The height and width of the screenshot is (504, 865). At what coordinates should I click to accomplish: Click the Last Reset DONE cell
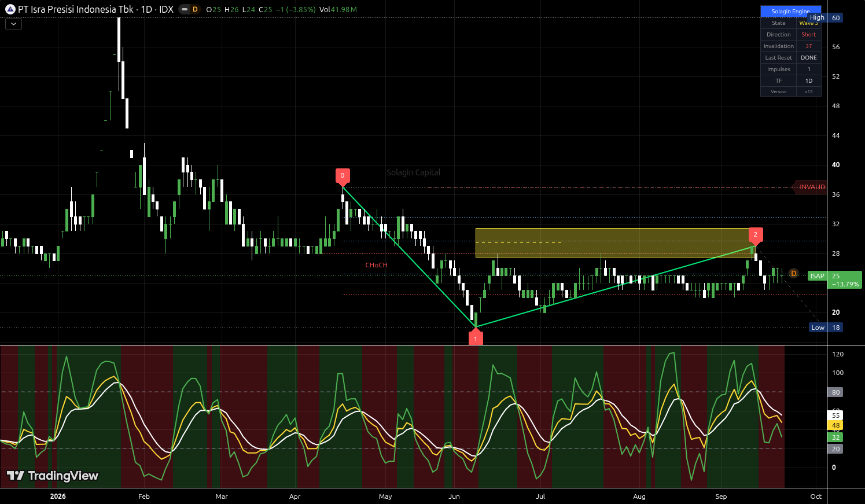coord(808,58)
